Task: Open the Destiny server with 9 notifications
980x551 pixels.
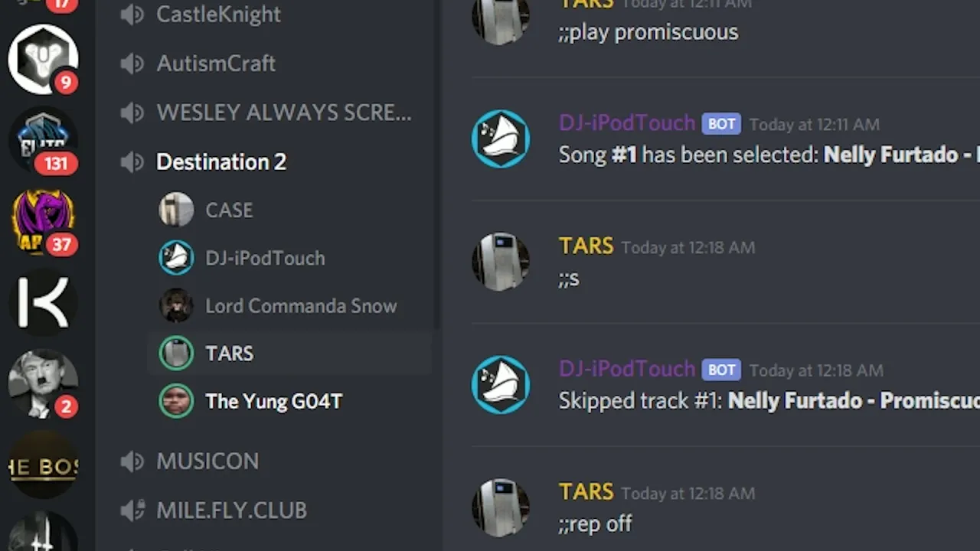Action: point(43,59)
